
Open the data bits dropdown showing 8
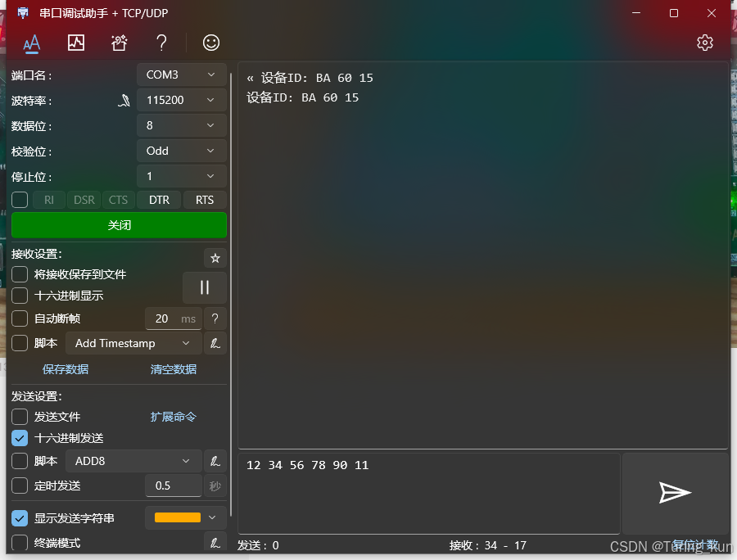(x=182, y=125)
